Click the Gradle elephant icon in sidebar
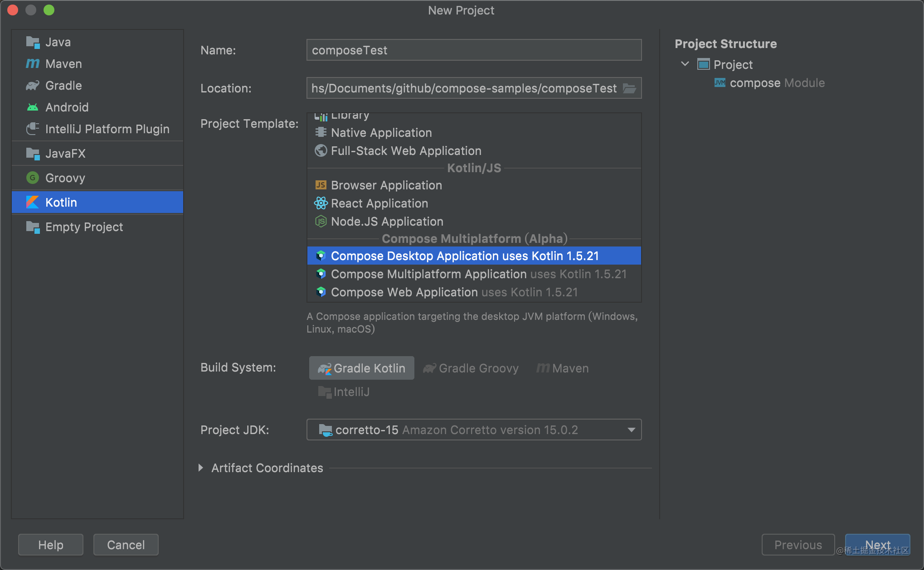 click(32, 86)
